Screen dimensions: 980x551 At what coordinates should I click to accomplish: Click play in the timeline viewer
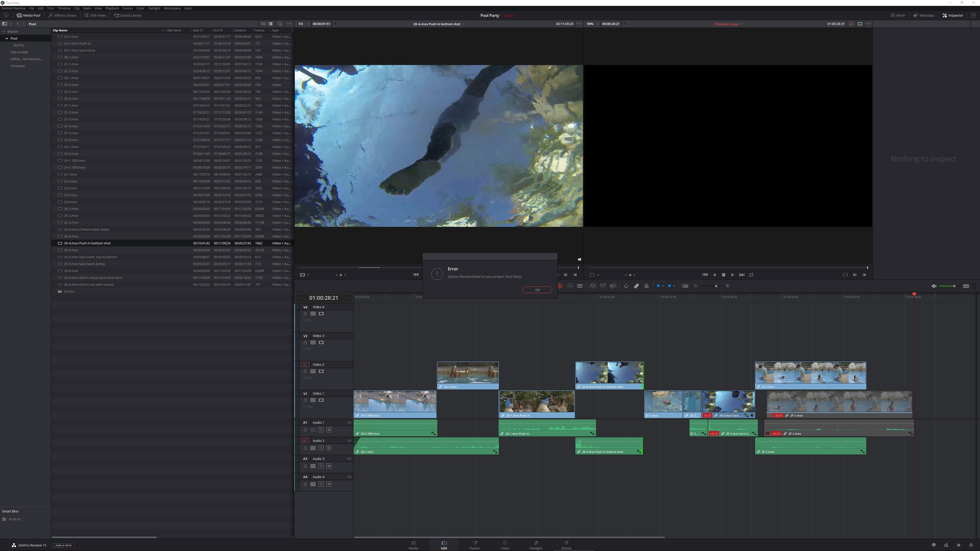point(733,275)
